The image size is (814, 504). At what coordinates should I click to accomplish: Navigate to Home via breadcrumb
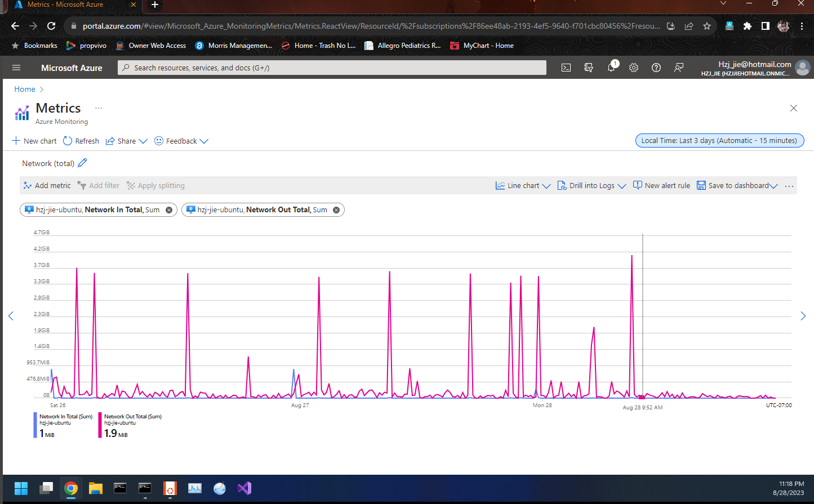coord(24,89)
